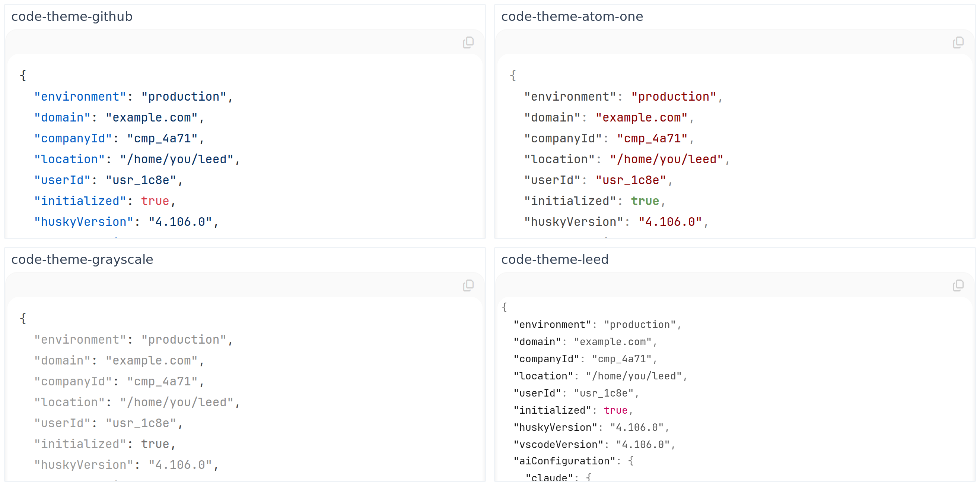Click red true value in github theme
The width and height of the screenshot is (980, 486).
[155, 201]
